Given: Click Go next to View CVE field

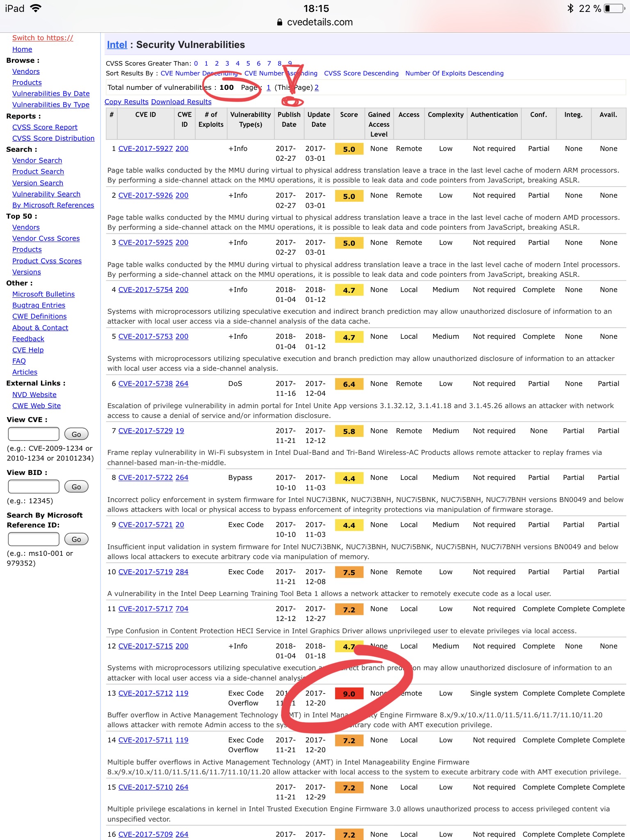Looking at the screenshot, I should pos(76,434).
